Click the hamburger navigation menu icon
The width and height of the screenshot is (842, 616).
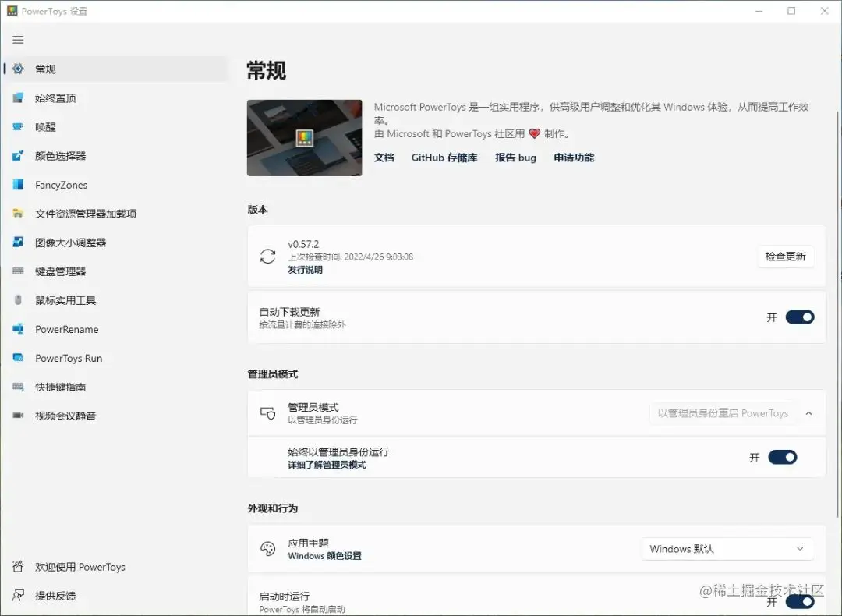pyautogui.click(x=18, y=40)
